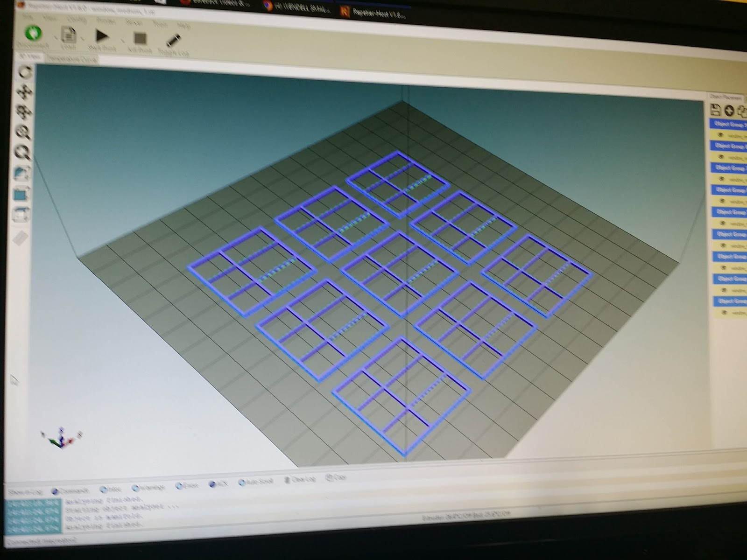Open the Config menu
747x560 pixels.
tap(77, 20)
